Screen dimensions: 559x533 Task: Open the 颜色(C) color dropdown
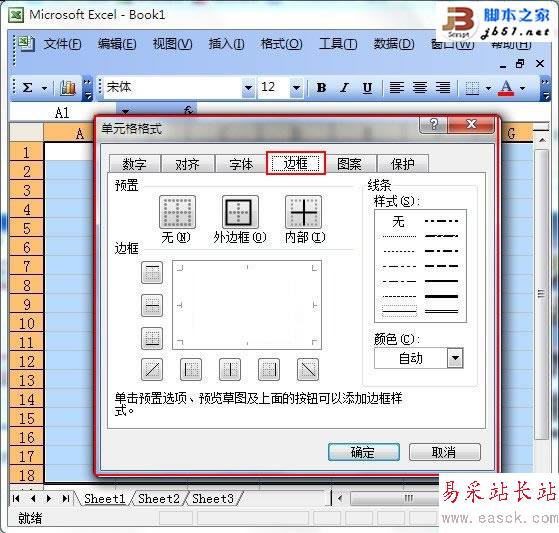coord(455,358)
